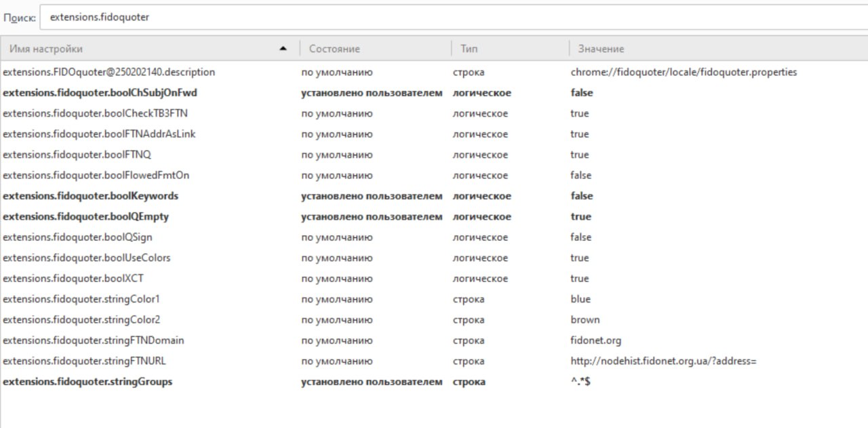Select the extensions.fidoquoter.boolCheckTB3FTN row
The width and height of the screenshot is (868, 428).
(x=95, y=113)
